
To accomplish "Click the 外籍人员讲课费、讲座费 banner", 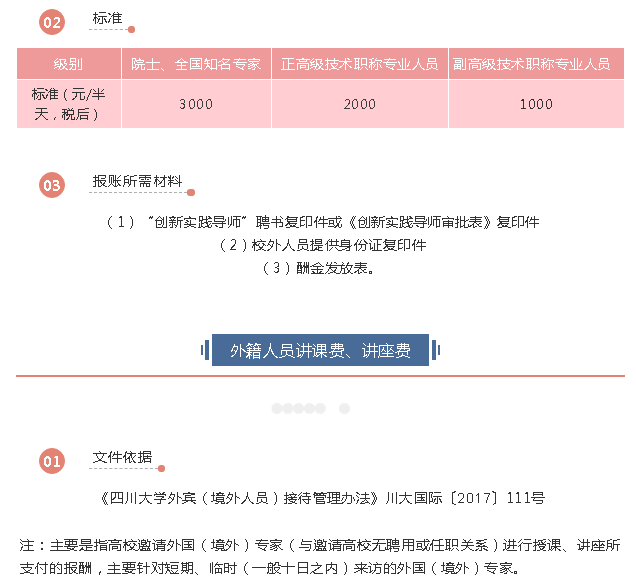I will click(x=320, y=350).
